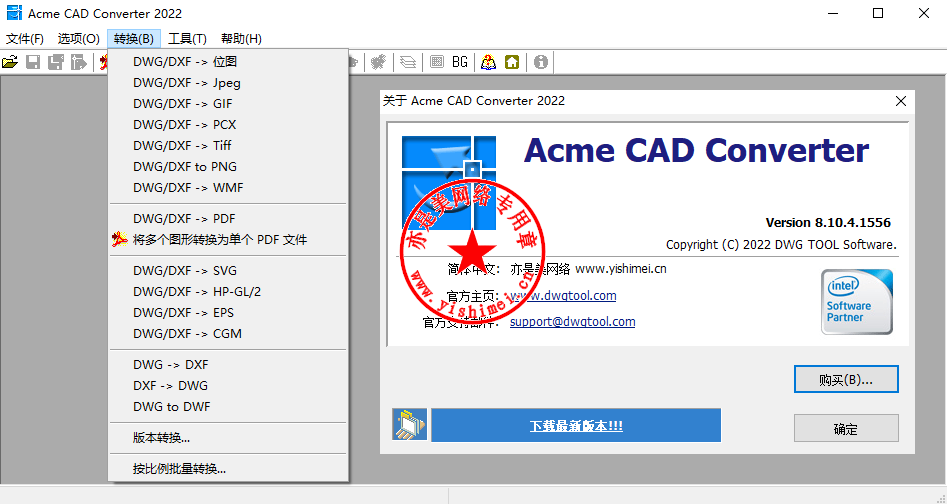Click the app icon in the title bar
The width and height of the screenshot is (947, 504).
[x=14, y=13]
